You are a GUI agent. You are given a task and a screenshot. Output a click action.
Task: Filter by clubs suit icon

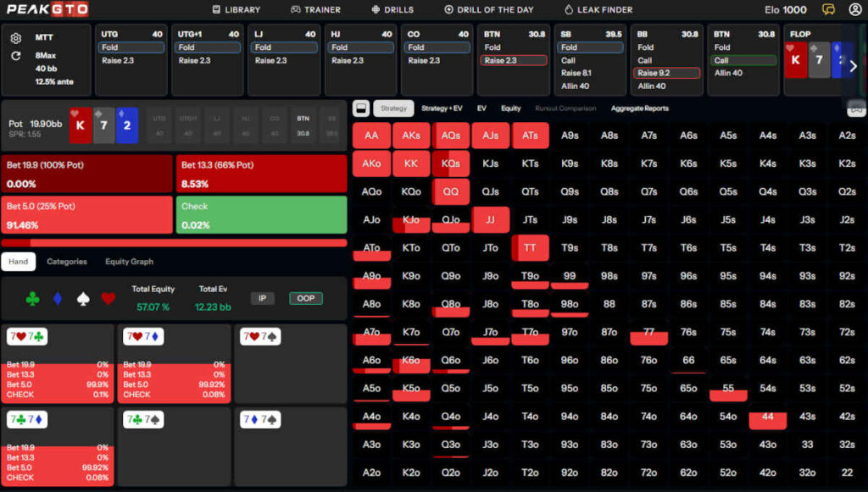32,298
